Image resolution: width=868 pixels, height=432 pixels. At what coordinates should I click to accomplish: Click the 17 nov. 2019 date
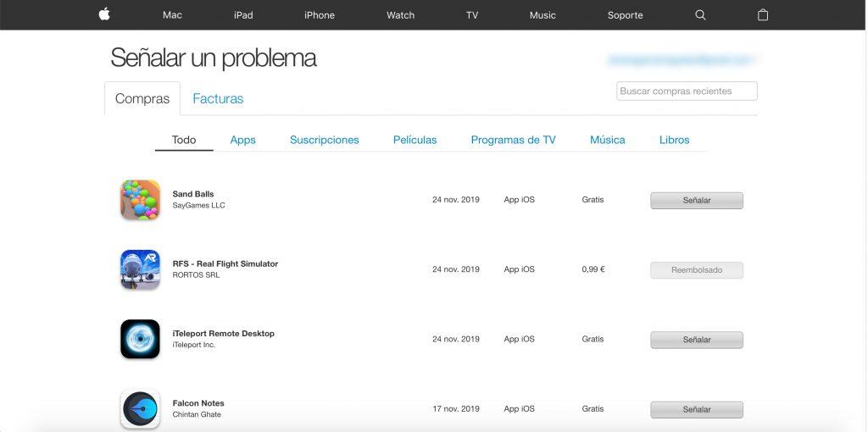[x=455, y=409]
